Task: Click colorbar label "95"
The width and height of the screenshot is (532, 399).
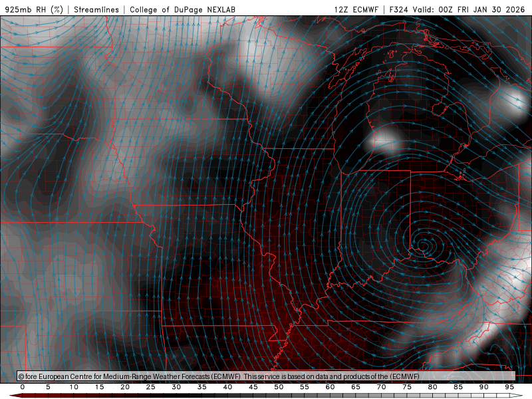Action: pos(509,387)
